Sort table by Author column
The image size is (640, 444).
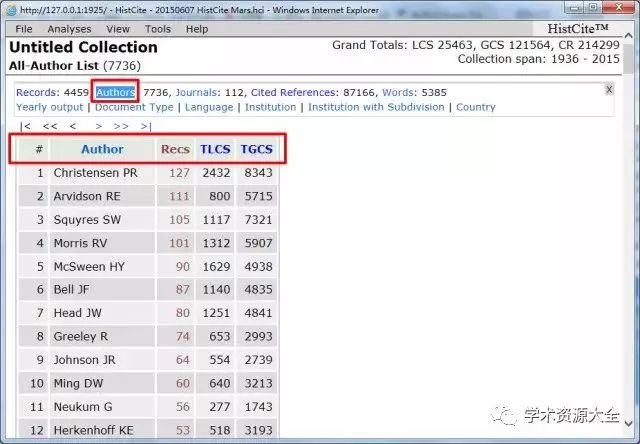coord(102,149)
